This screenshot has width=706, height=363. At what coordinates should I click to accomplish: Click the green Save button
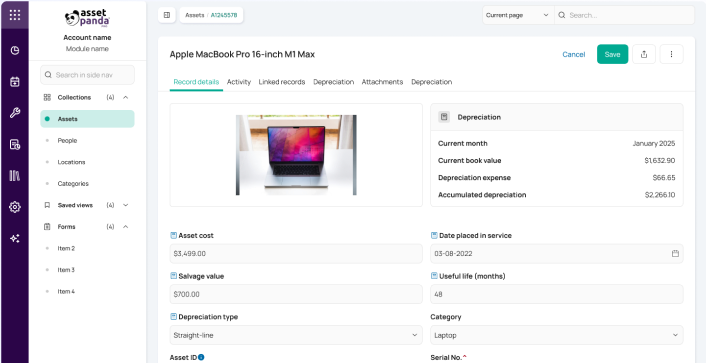point(612,54)
